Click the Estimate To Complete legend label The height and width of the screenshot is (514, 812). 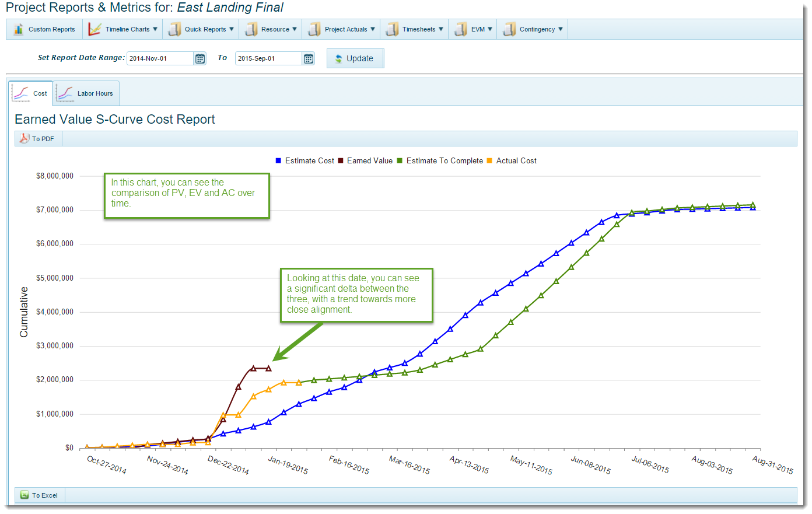pyautogui.click(x=444, y=161)
